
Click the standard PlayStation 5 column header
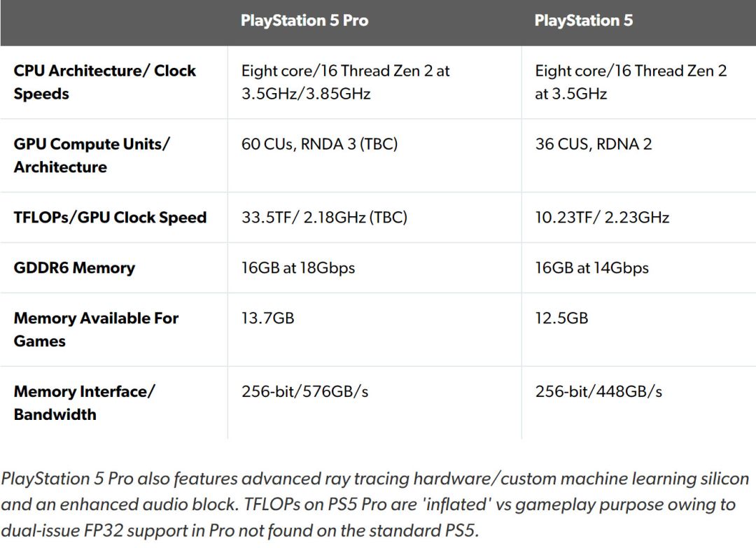(x=583, y=20)
